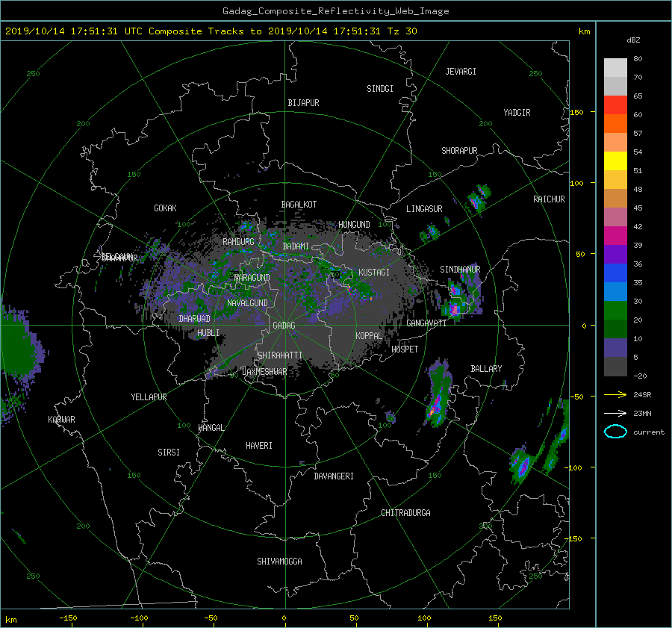Click the -100 tick on right km axis

pos(575,467)
